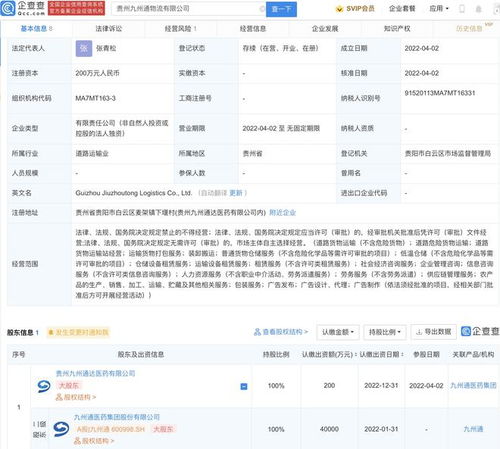Click the Qcc.com logo icon
The image size is (500, 449).
(x=8, y=8)
